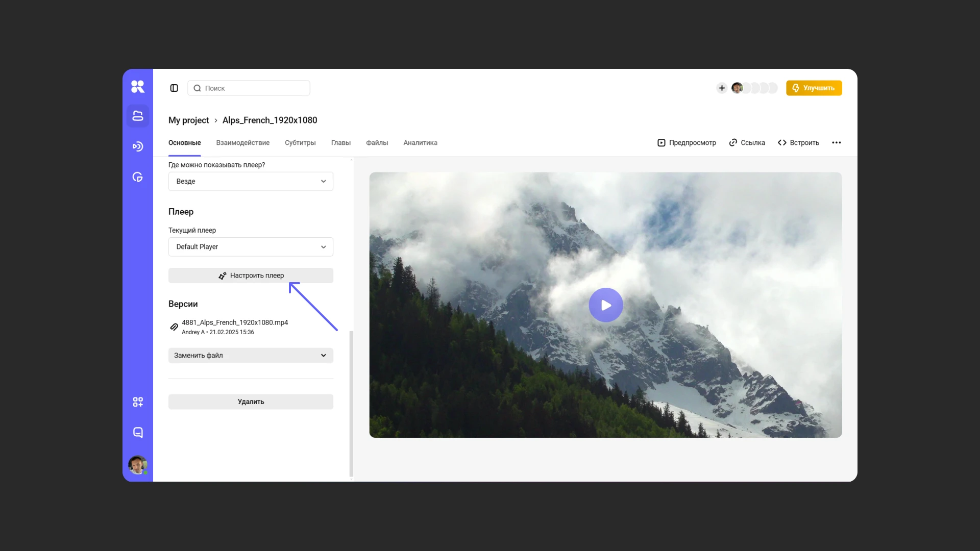Open the projects library sidebar icon
The height and width of the screenshot is (551, 980).
coord(138,116)
